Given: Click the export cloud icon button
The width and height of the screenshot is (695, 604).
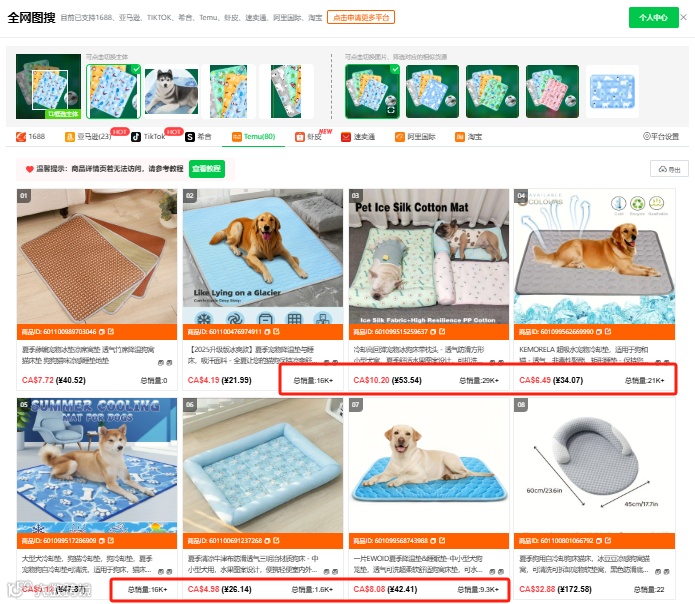Looking at the screenshot, I should 669,169.
